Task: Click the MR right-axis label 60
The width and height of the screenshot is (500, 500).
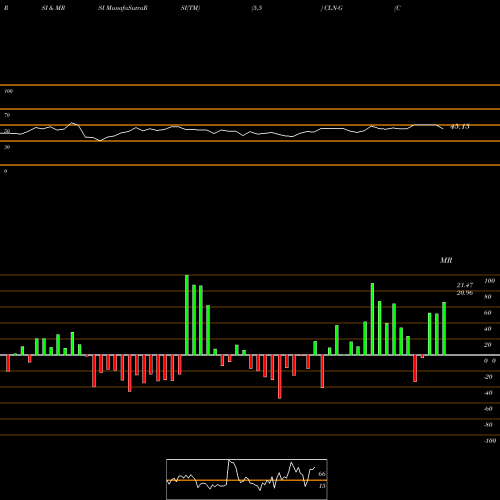Action: tap(488, 313)
